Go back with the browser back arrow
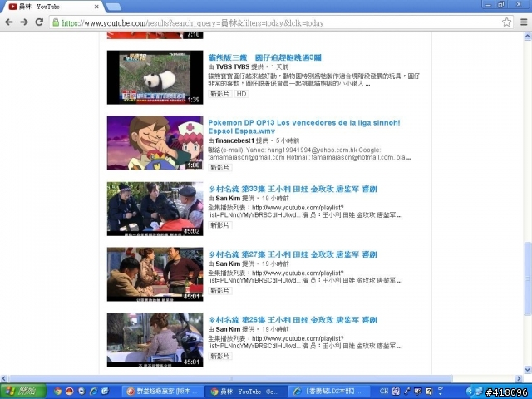The height and width of the screenshot is (399, 532). coord(9,22)
